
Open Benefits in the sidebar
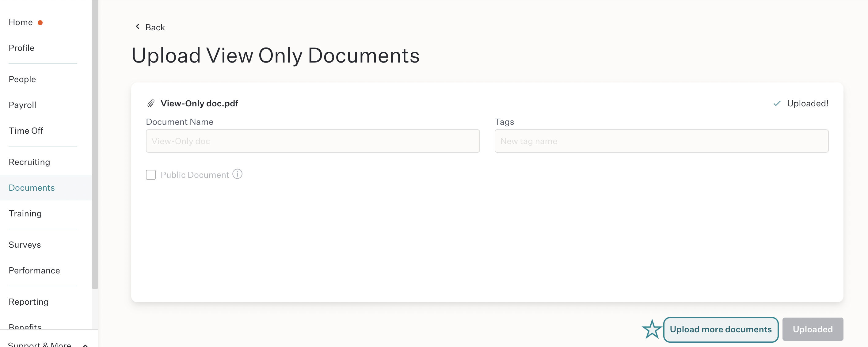pyautogui.click(x=25, y=326)
